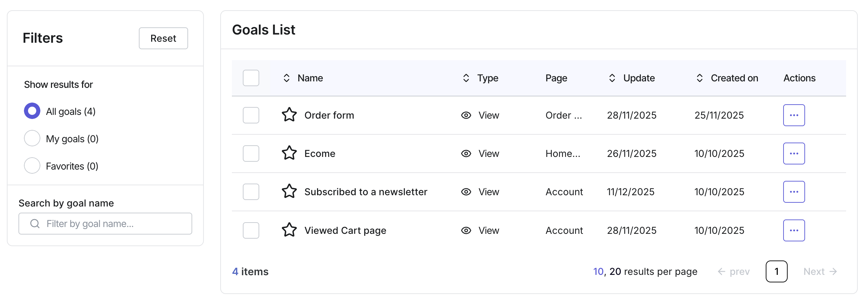
Task: Click the Viewed Cart page name
Action: pyautogui.click(x=345, y=230)
